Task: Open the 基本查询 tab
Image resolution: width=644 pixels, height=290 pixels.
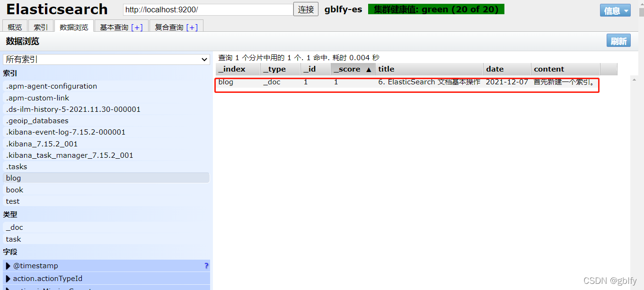Action: pyautogui.click(x=114, y=27)
